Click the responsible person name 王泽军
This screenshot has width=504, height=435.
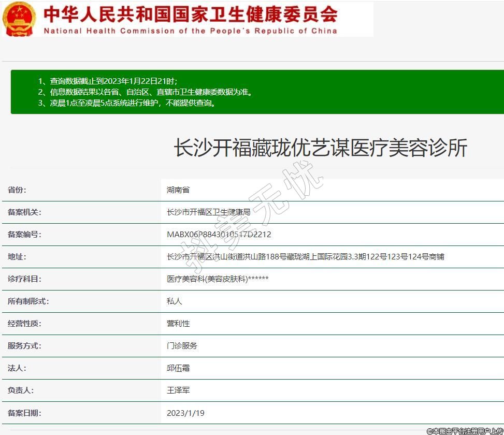178,390
